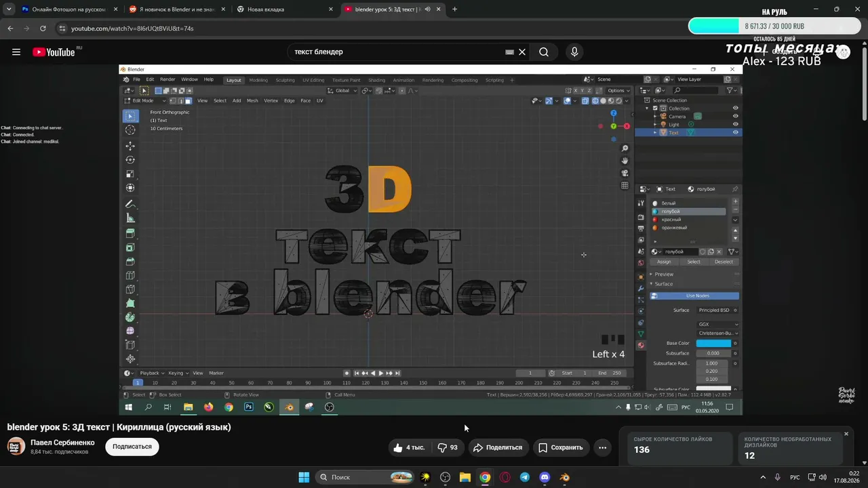Activate the Move tool in Blender toolbar
The width and height of the screenshot is (868, 488).
coord(130,146)
